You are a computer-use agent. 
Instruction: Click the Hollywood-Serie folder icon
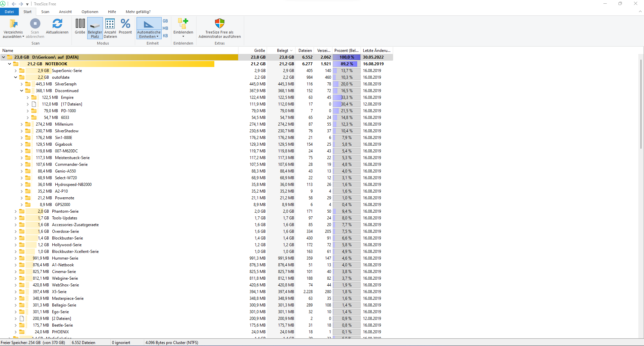22,245
